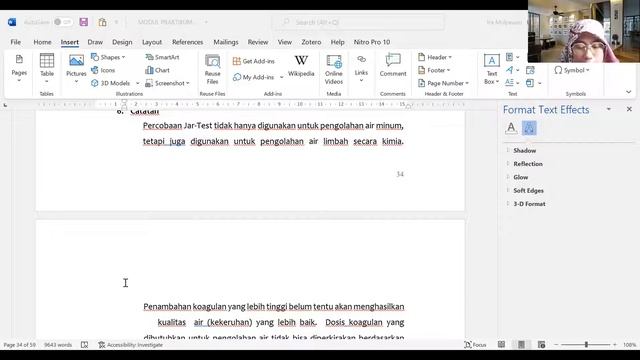The height and width of the screenshot is (360, 640).
Task: Open the Review tab
Action: click(258, 42)
